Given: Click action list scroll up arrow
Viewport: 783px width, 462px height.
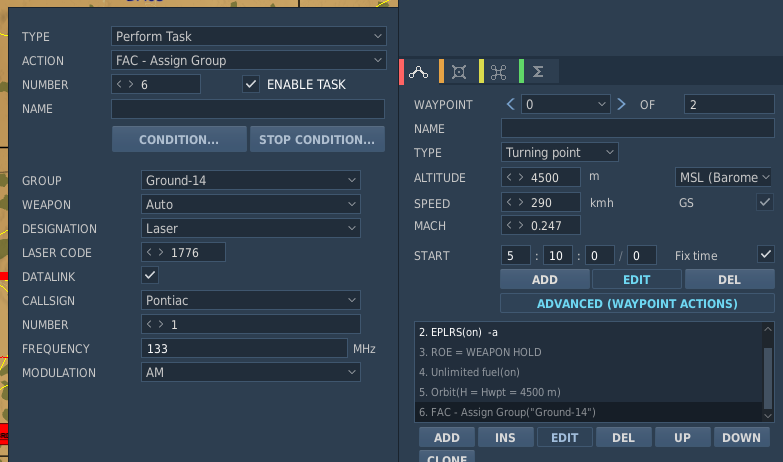Looking at the screenshot, I should 768,329.
